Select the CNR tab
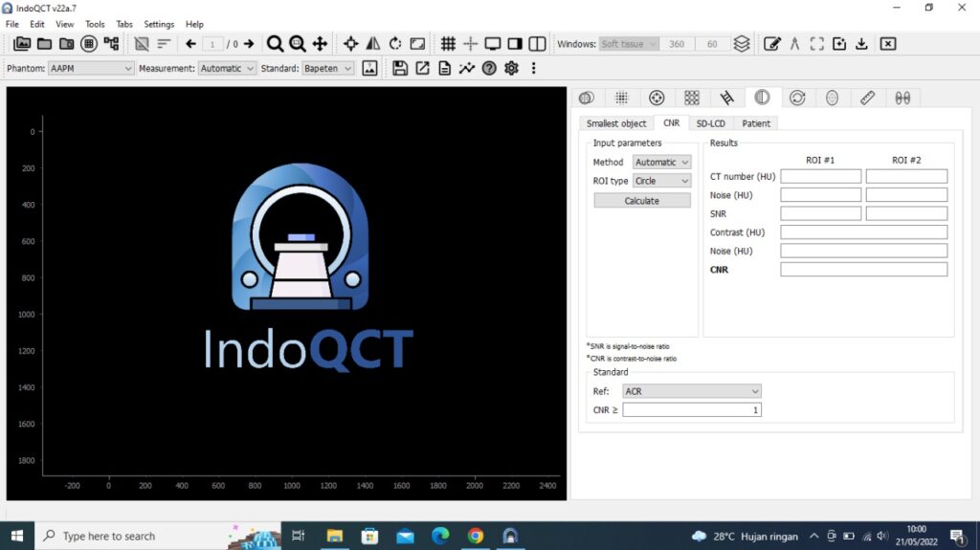This screenshot has width=980, height=550. [671, 122]
